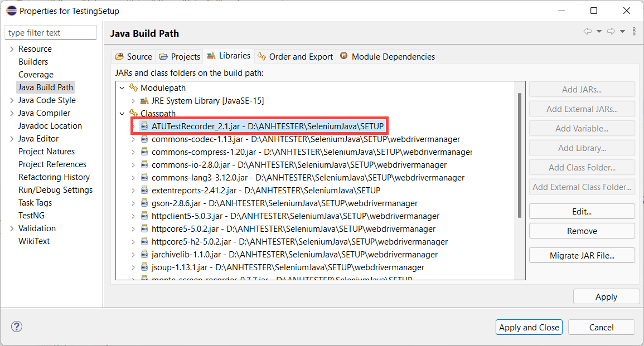Open the Module Dependencies tab

coord(387,57)
